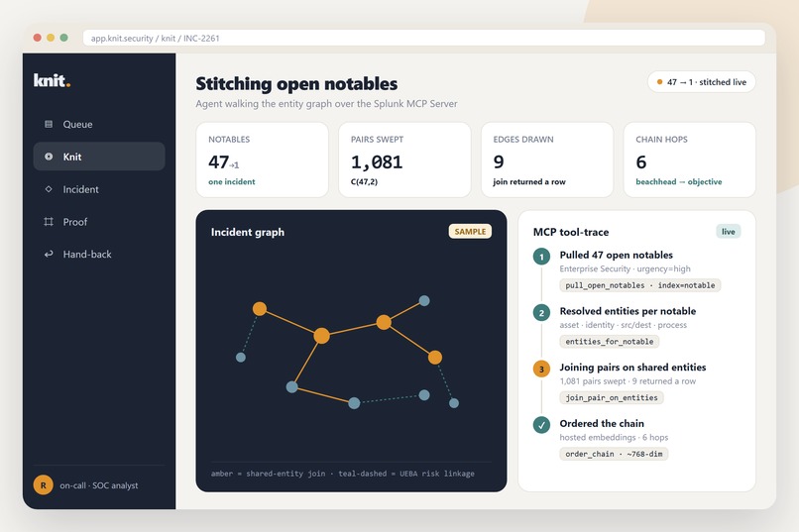Click the 'entities_for_notable' code chip
The height and width of the screenshot is (532, 799).
tap(610, 342)
